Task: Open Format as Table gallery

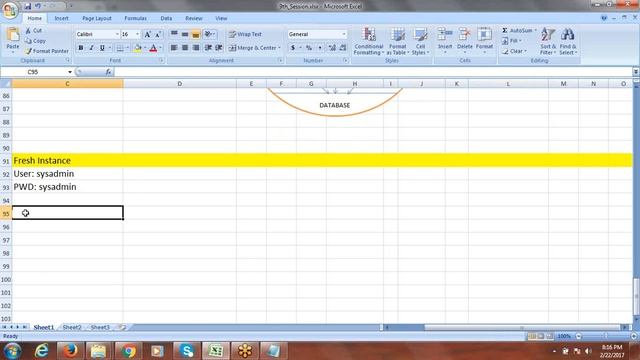Action: (x=398, y=41)
